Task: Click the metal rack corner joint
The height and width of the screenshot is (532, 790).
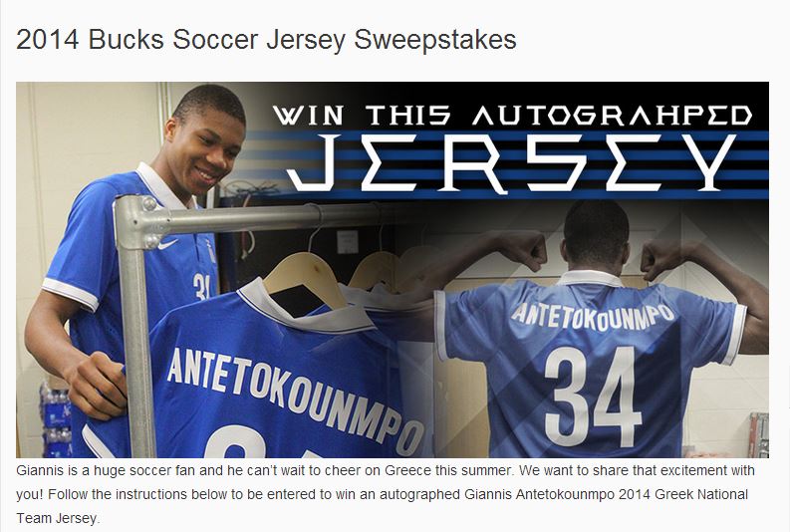Action: click(x=137, y=220)
